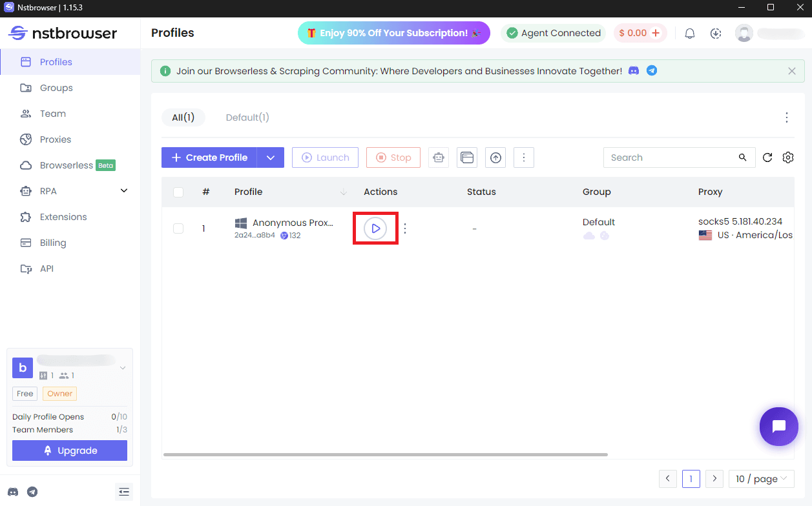The image size is (812, 506).
Task: Open profile list settings via gear icon
Action: click(x=787, y=157)
